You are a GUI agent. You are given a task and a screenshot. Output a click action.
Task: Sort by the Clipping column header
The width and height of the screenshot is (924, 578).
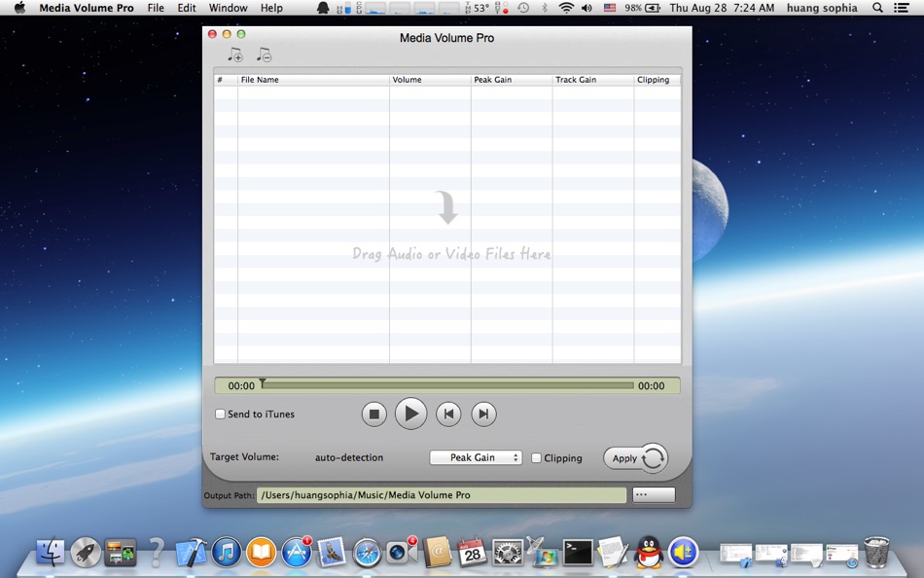657,80
